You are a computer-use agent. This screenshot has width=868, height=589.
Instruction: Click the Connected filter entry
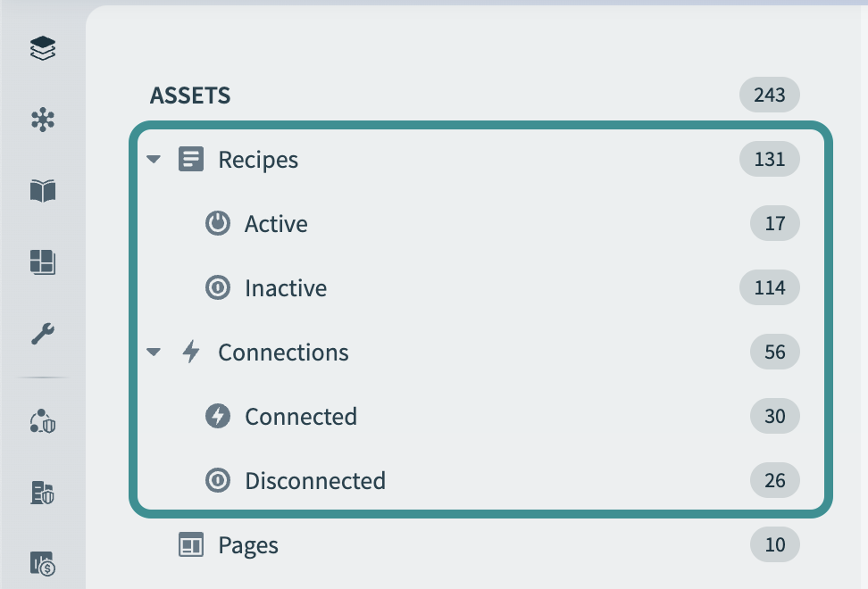(x=301, y=416)
